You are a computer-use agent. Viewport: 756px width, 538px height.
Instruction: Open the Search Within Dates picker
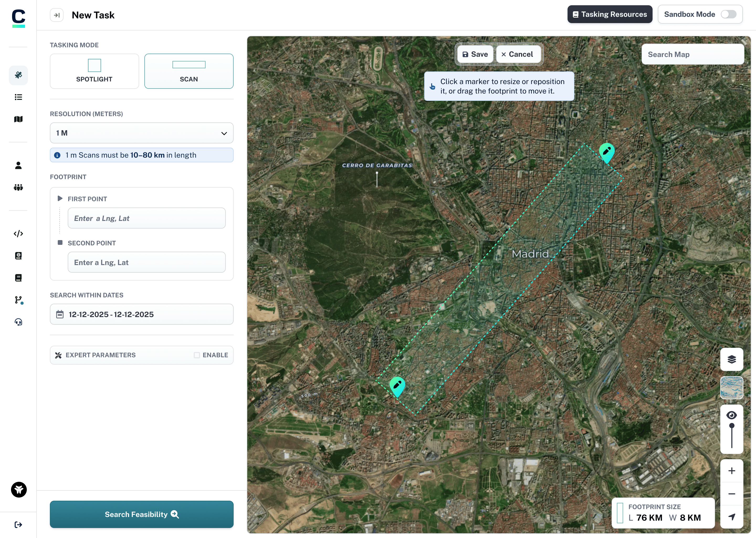click(x=141, y=314)
